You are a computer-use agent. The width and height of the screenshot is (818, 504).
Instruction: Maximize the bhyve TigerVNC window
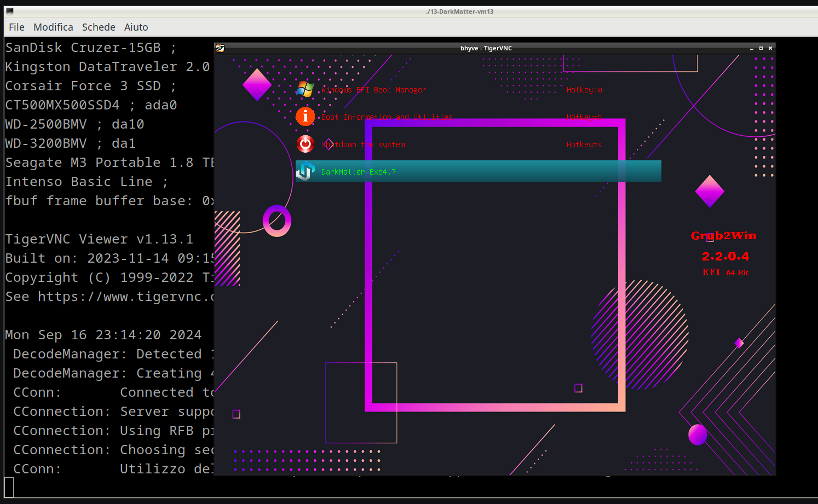(761, 48)
